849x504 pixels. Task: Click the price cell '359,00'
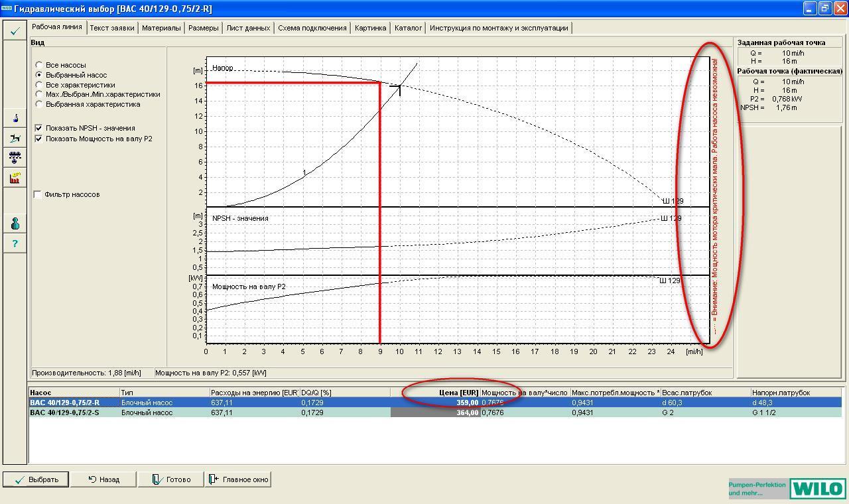[435, 403]
